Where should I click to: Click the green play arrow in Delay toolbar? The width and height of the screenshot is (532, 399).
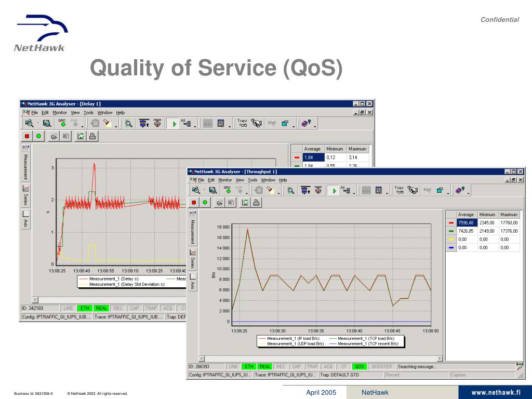coord(174,124)
